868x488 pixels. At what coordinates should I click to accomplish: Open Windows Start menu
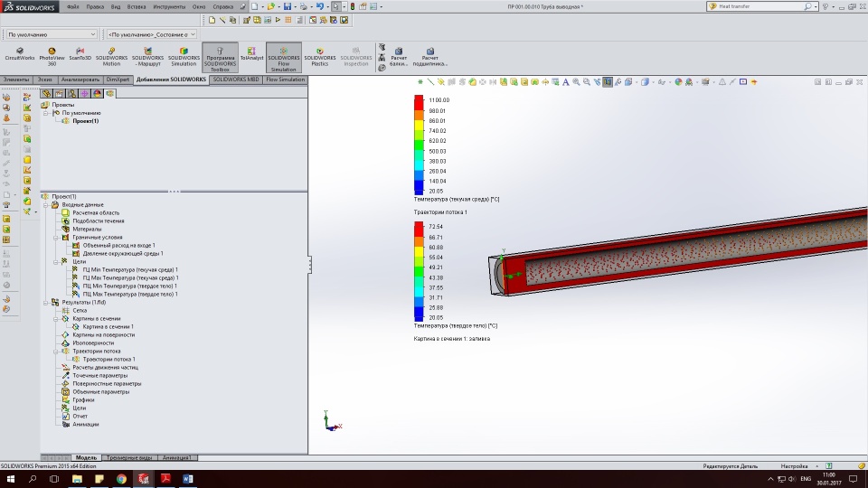pos(10,479)
